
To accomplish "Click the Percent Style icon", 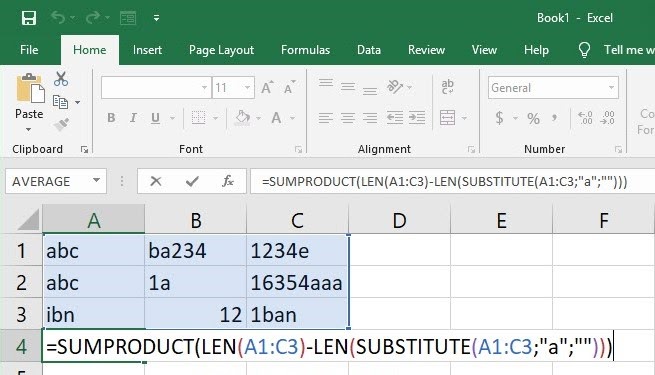I will [x=533, y=119].
